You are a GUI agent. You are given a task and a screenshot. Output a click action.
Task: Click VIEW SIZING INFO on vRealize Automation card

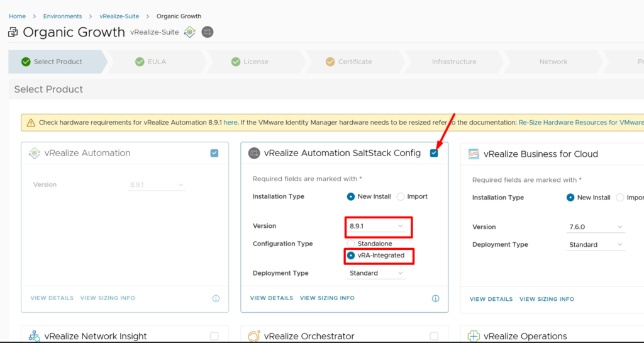[x=108, y=298]
